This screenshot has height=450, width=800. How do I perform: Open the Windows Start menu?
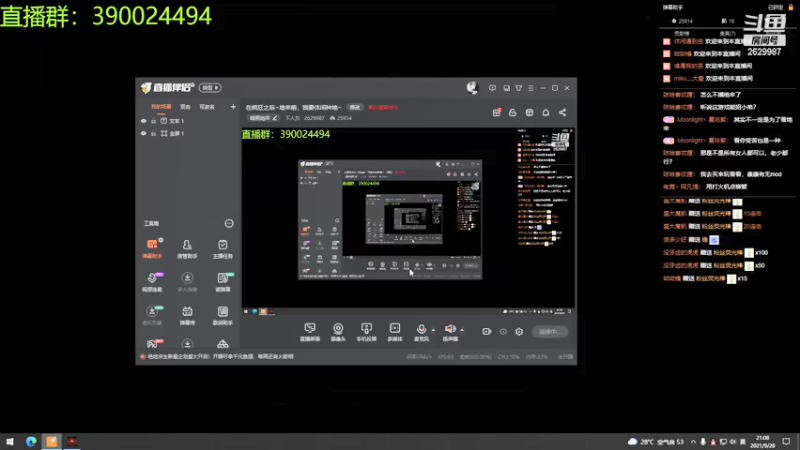tap(10, 441)
